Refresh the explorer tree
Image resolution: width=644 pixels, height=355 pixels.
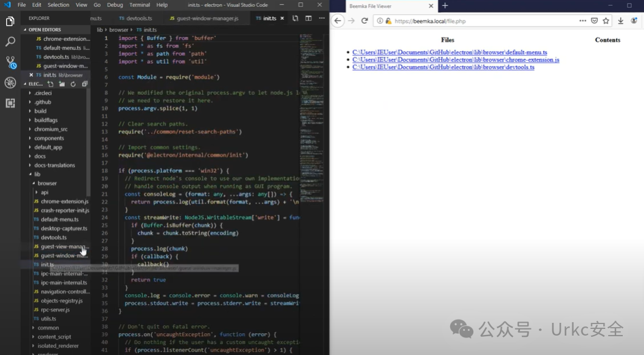click(x=73, y=84)
